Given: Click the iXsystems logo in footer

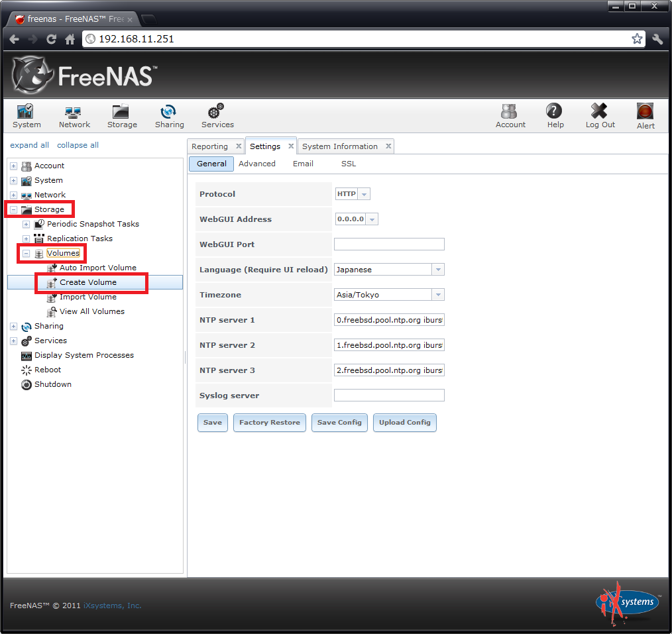Looking at the screenshot, I should (628, 603).
